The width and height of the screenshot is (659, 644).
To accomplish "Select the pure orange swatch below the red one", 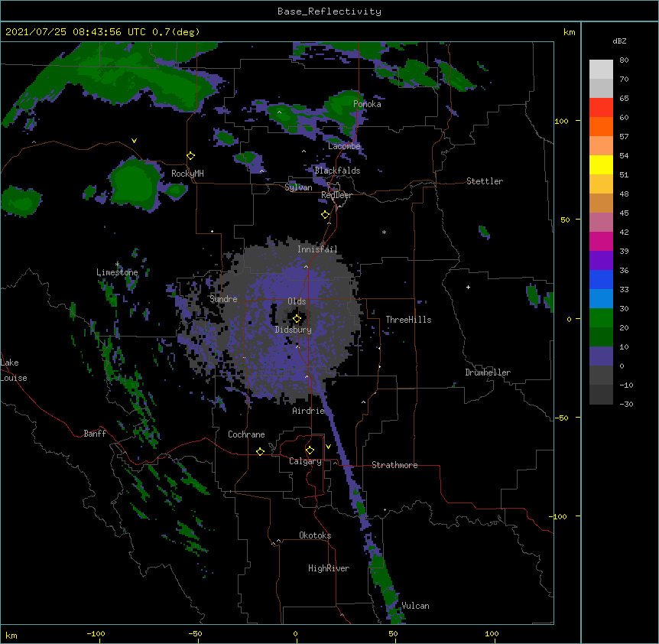I will point(601,126).
